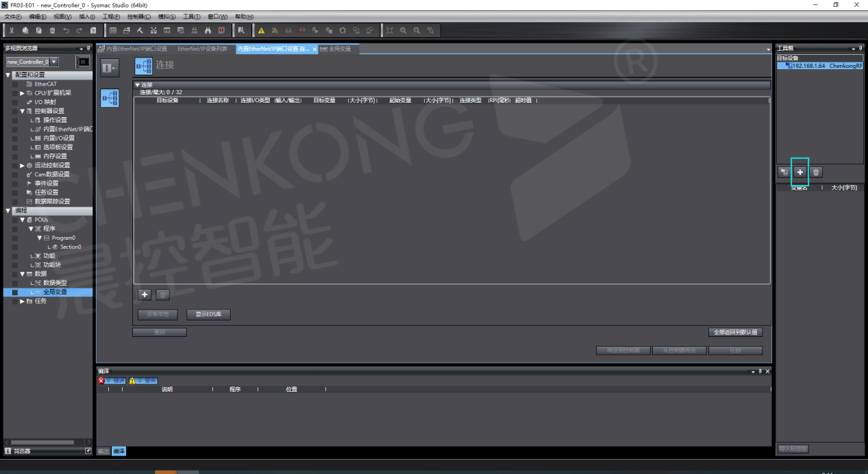Toggle the errors filter in the build panel

112,380
